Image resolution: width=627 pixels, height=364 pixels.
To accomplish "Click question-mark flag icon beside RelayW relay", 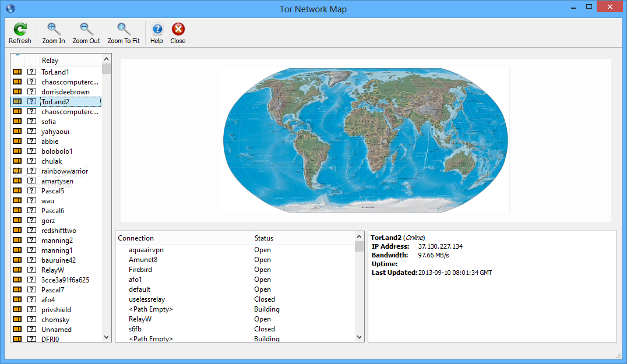I will (x=31, y=270).
